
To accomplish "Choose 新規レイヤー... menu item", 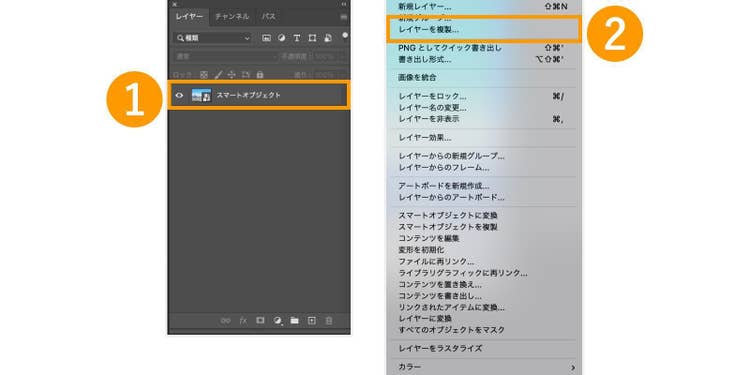I will 484,7.
